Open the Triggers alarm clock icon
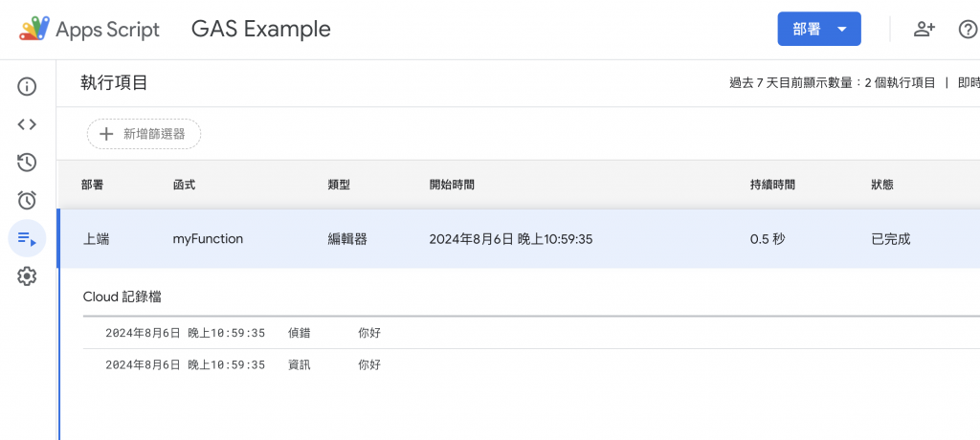 (x=27, y=200)
